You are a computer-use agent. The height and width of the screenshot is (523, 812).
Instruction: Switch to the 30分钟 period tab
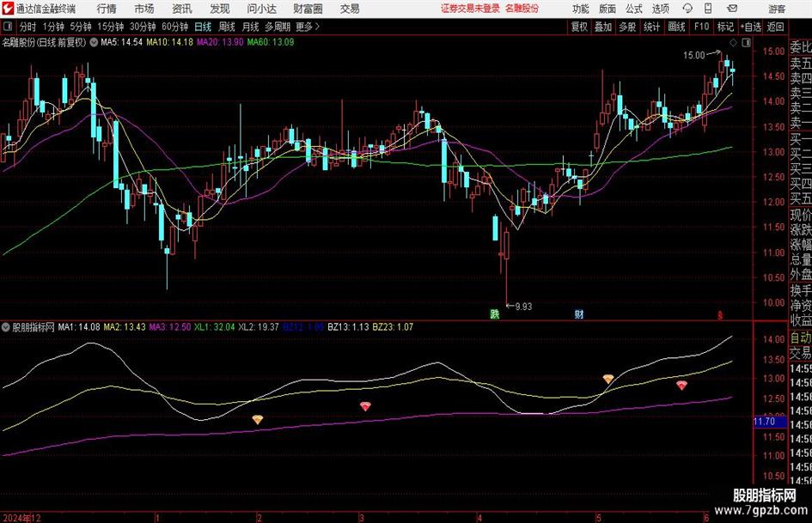pyautogui.click(x=143, y=27)
